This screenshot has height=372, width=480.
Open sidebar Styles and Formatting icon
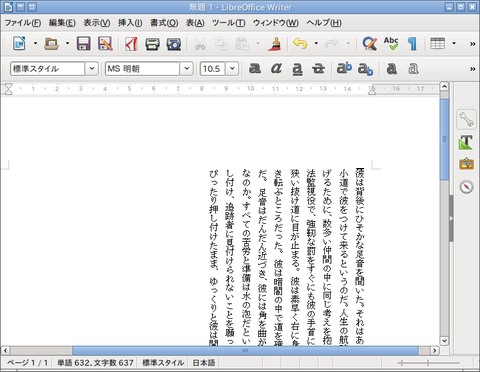click(x=466, y=142)
